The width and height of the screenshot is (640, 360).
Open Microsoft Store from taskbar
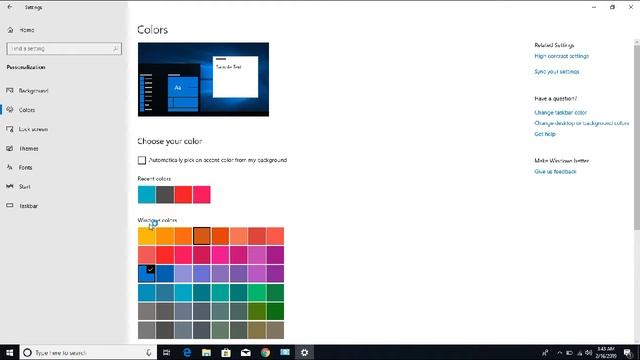(x=226, y=352)
